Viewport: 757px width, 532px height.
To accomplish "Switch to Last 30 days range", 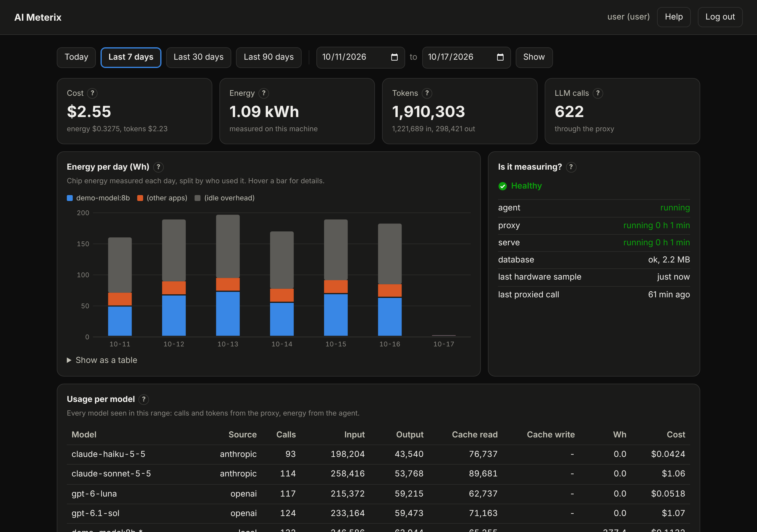I will (198, 57).
